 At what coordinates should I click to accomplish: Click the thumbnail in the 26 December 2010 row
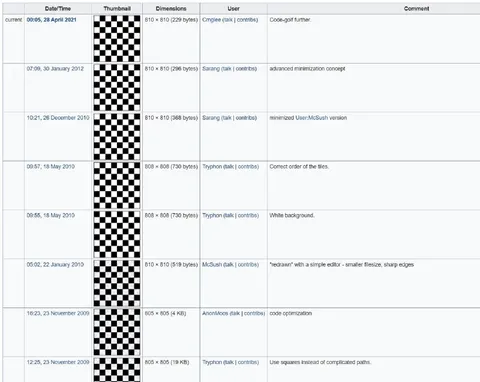coord(117,137)
